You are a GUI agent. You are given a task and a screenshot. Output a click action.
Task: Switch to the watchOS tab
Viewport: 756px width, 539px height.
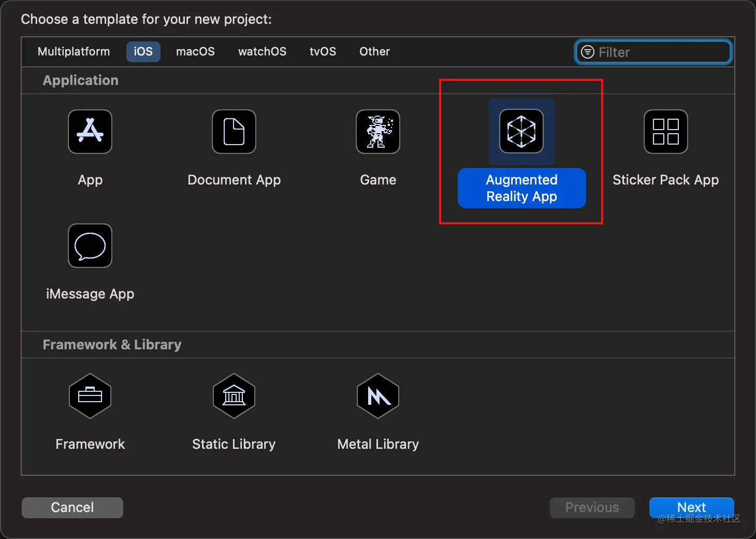pos(262,52)
